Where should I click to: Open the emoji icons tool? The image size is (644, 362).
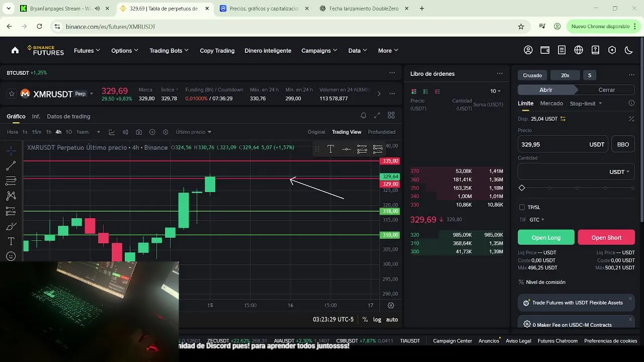pos(11,256)
